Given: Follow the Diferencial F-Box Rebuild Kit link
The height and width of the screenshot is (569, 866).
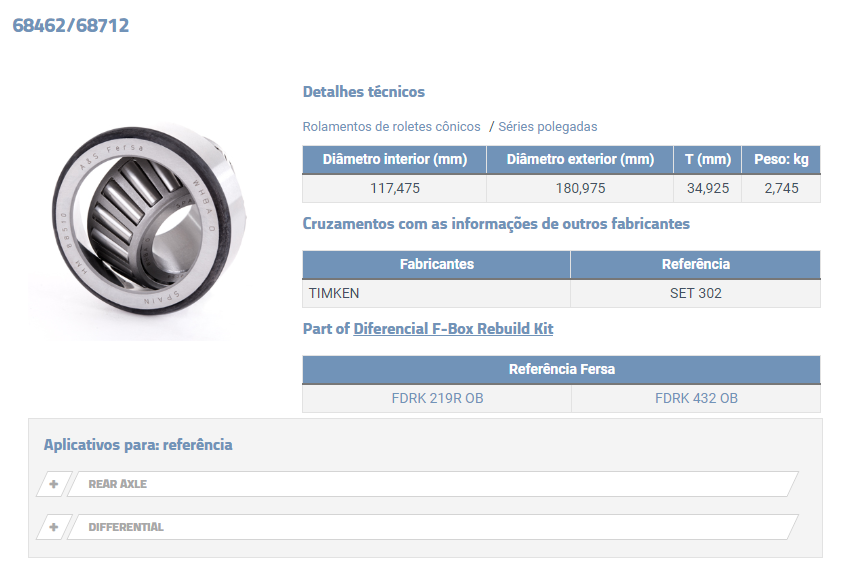Looking at the screenshot, I should pos(453,329).
